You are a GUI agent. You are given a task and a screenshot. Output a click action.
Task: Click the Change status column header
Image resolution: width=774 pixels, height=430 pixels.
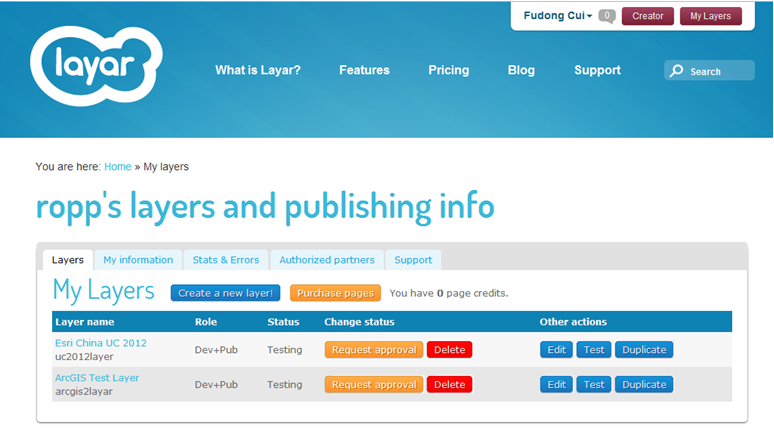click(359, 322)
